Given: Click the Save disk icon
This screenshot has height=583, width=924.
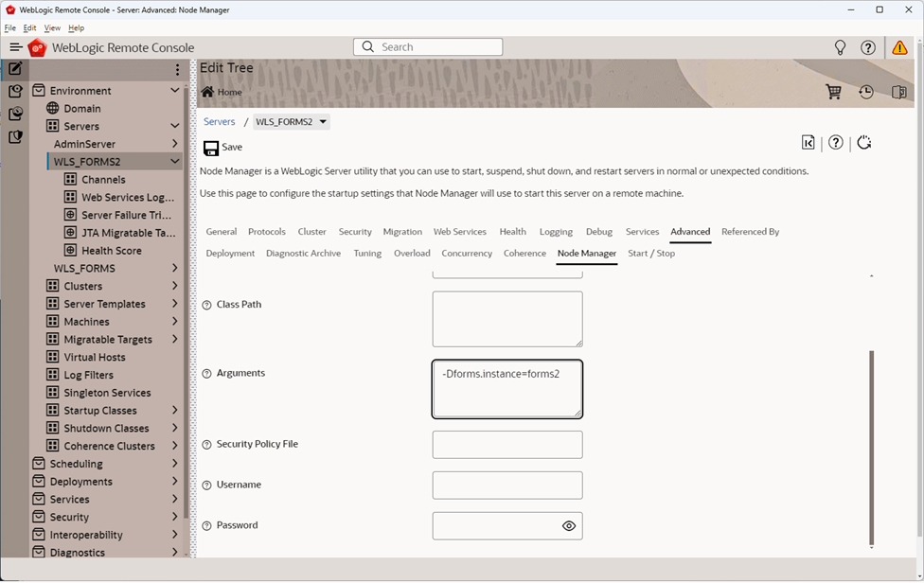Looking at the screenshot, I should [211, 148].
